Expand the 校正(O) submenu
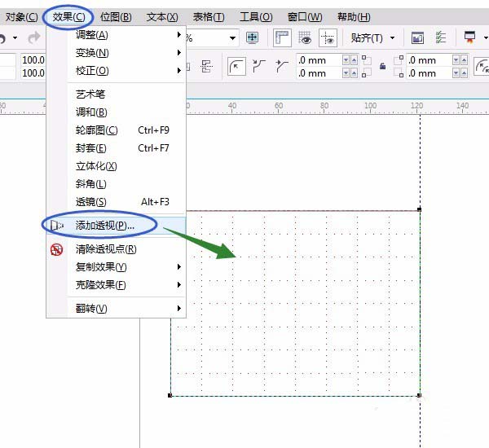Screen dimensions: 489x448 (x=178, y=70)
